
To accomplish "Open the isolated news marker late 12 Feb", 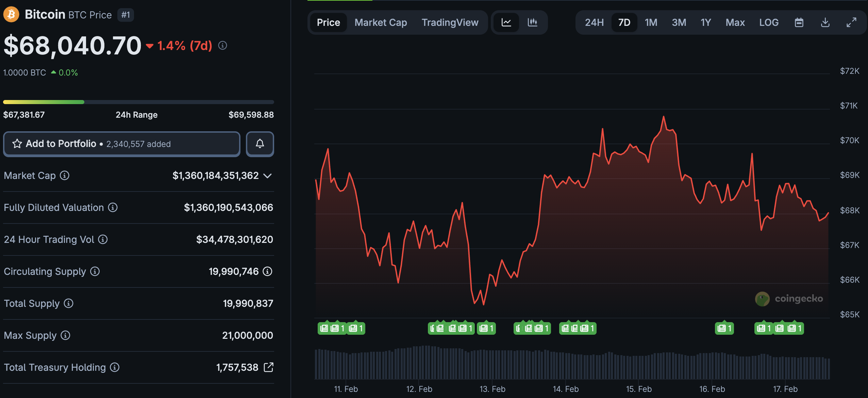I will click(486, 328).
